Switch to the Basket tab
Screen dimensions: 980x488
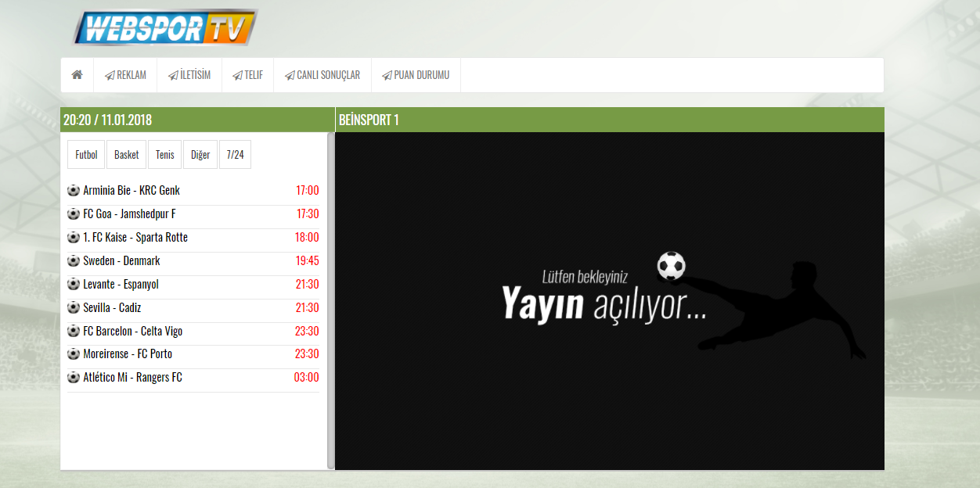click(126, 155)
